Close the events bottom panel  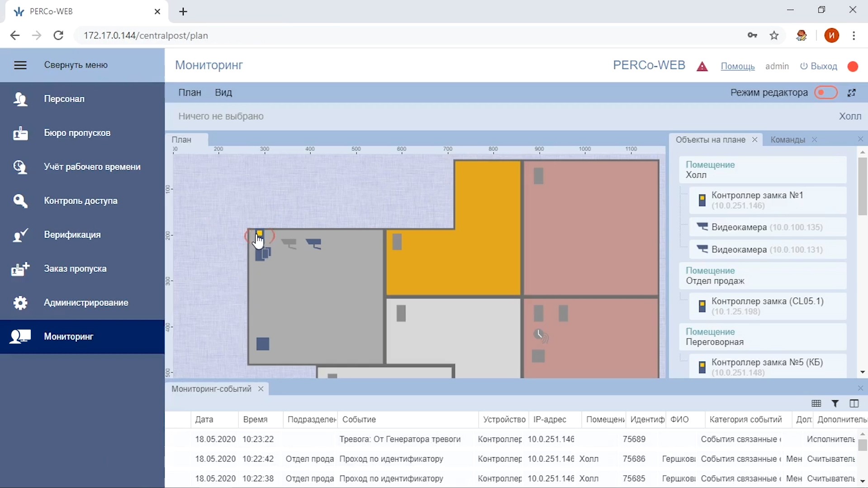coord(860,388)
